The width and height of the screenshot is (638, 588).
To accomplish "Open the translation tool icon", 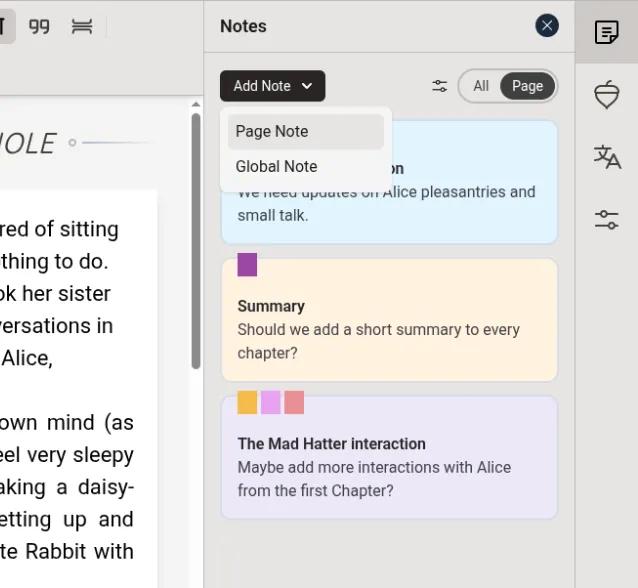I will tap(606, 157).
